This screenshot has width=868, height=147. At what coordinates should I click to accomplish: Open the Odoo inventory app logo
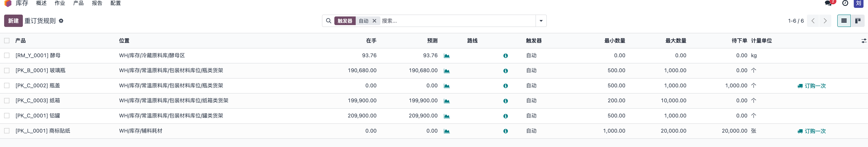8,3
